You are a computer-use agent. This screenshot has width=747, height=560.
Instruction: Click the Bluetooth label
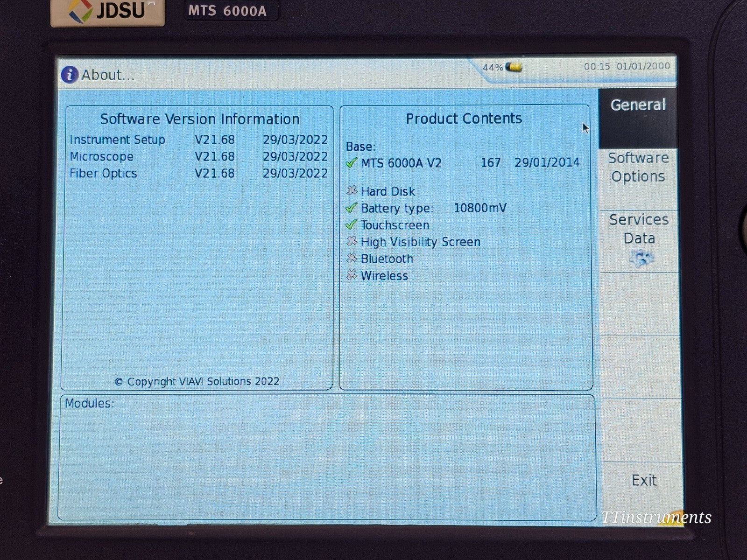click(387, 259)
